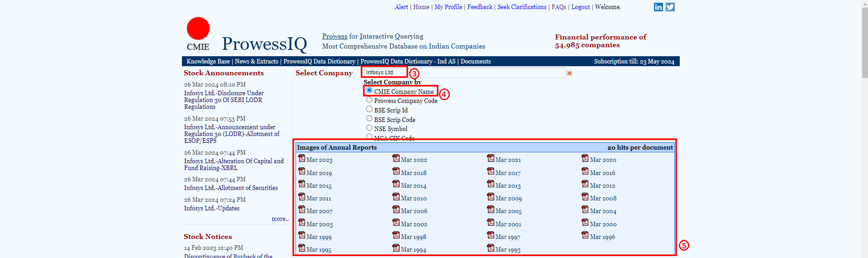Screen dimensions: 868x258
Task: Clear the company field with red X icon
Action: [569, 73]
